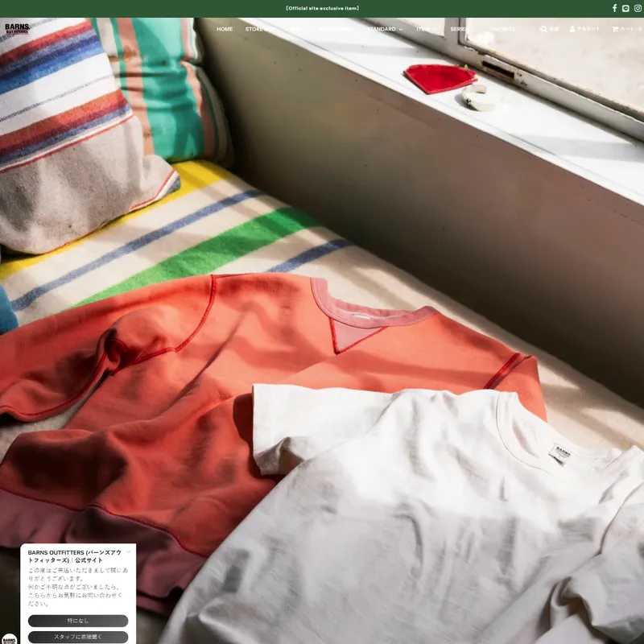Open the FAVORITE navigation item

pos(502,29)
